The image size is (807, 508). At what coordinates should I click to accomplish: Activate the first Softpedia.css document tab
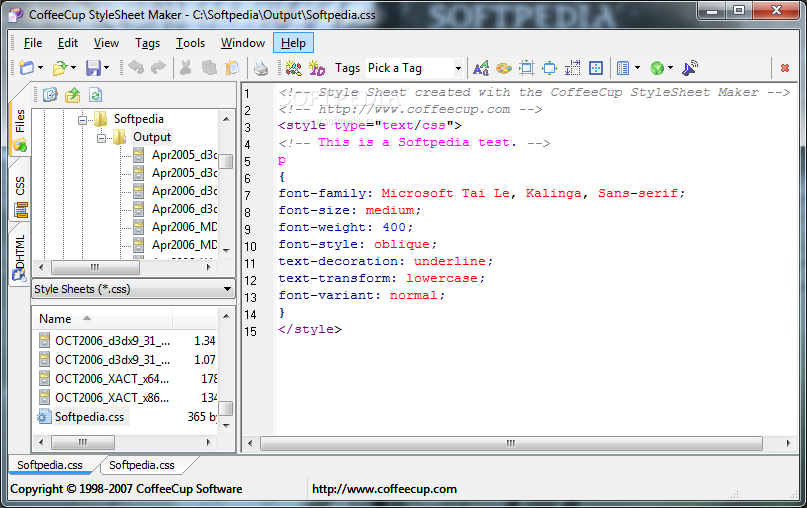click(50, 465)
